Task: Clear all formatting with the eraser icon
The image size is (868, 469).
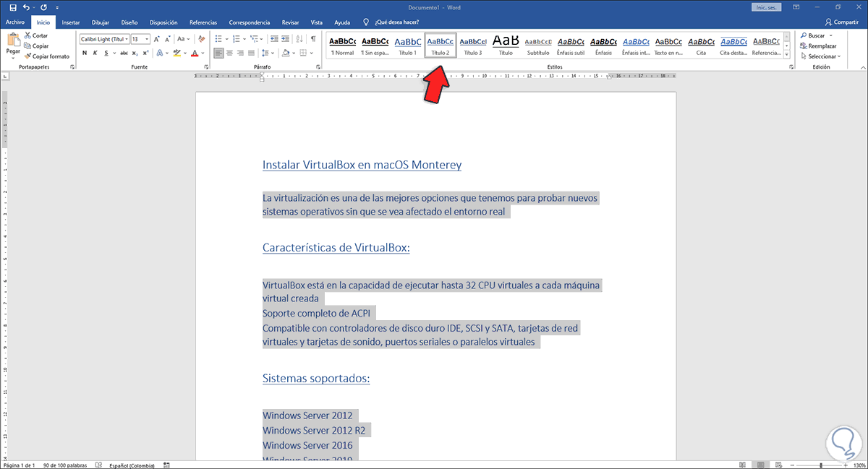Action: tap(201, 39)
